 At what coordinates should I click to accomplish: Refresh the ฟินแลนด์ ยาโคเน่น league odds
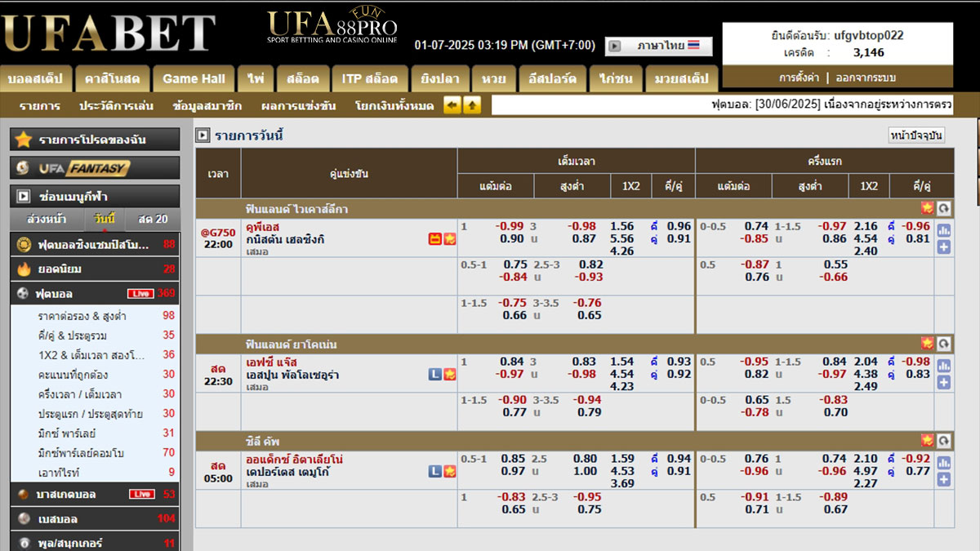click(x=944, y=344)
